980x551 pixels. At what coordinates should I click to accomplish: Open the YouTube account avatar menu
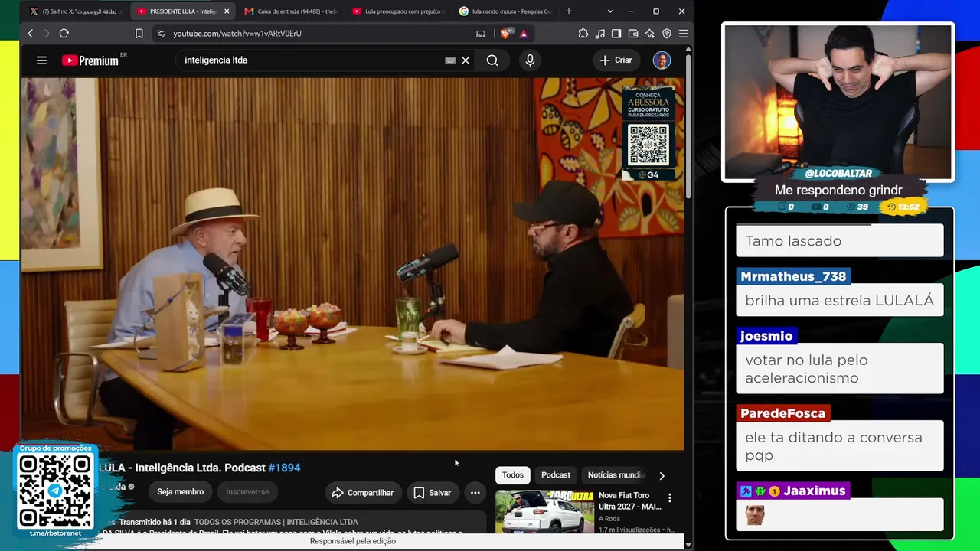click(661, 60)
